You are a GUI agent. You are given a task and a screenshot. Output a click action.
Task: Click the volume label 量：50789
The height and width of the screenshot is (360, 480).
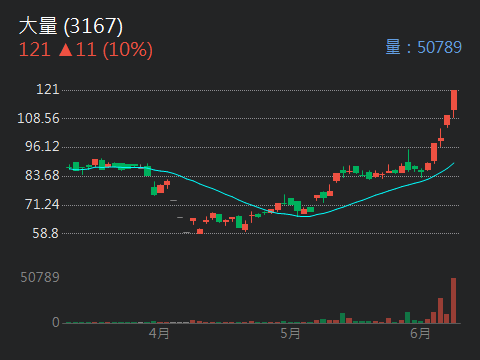coord(424,47)
